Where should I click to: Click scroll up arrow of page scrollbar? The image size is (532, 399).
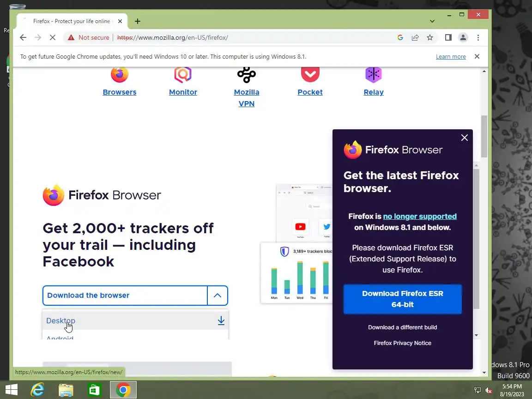(484, 71)
